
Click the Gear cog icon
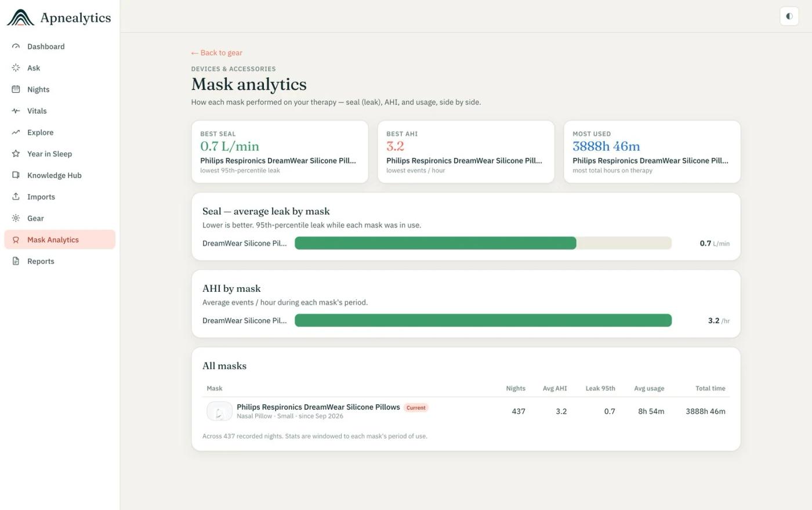click(x=16, y=218)
